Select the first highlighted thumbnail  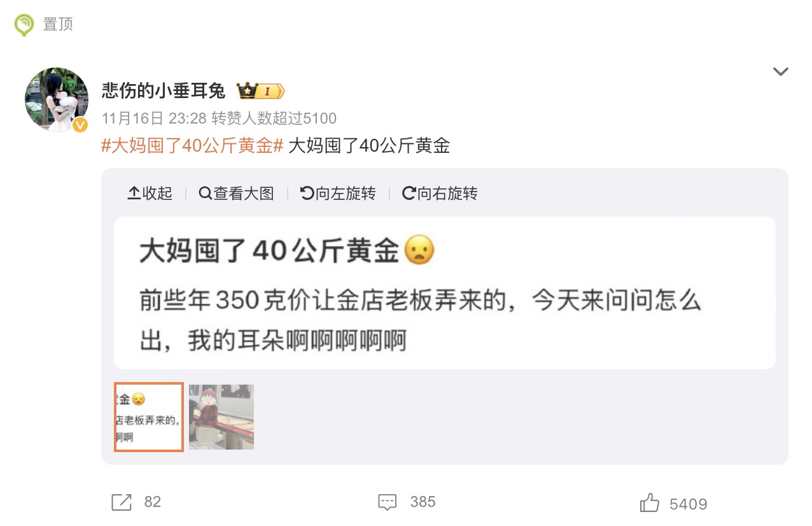tap(149, 417)
